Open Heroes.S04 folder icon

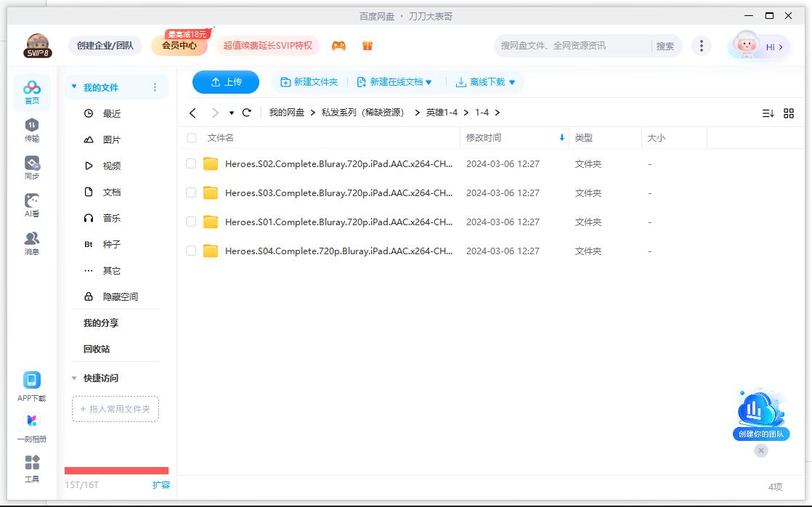(x=210, y=251)
